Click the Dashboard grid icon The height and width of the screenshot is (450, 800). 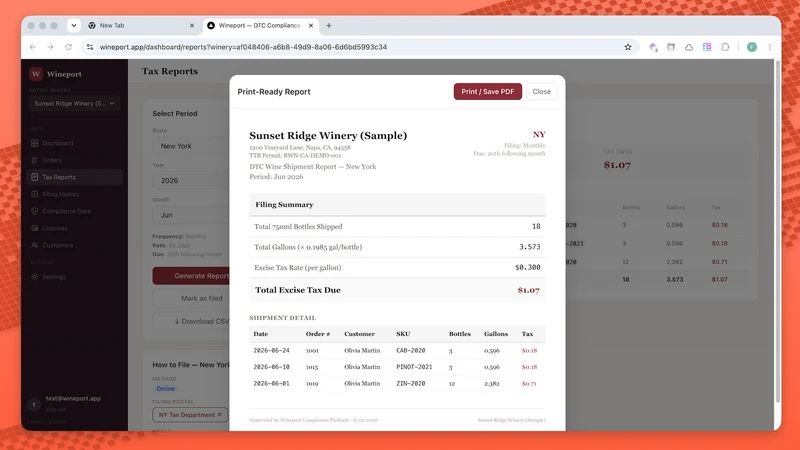point(35,143)
